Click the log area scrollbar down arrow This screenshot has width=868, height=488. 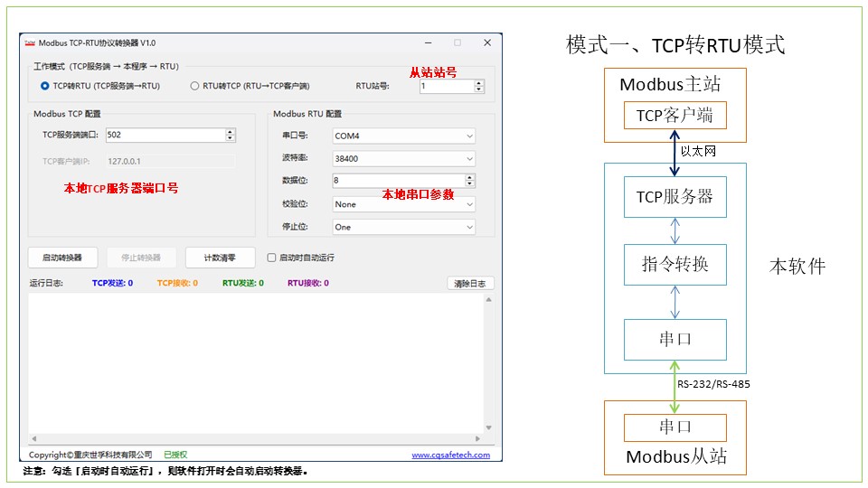[489, 427]
